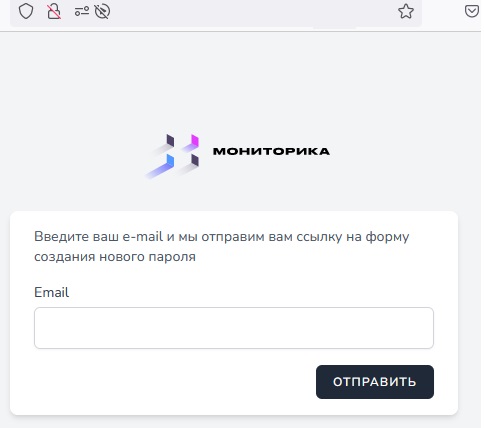The image size is (484, 428).
Task: Click the blocked autoplay icon in address bar
Action: [x=102, y=12]
